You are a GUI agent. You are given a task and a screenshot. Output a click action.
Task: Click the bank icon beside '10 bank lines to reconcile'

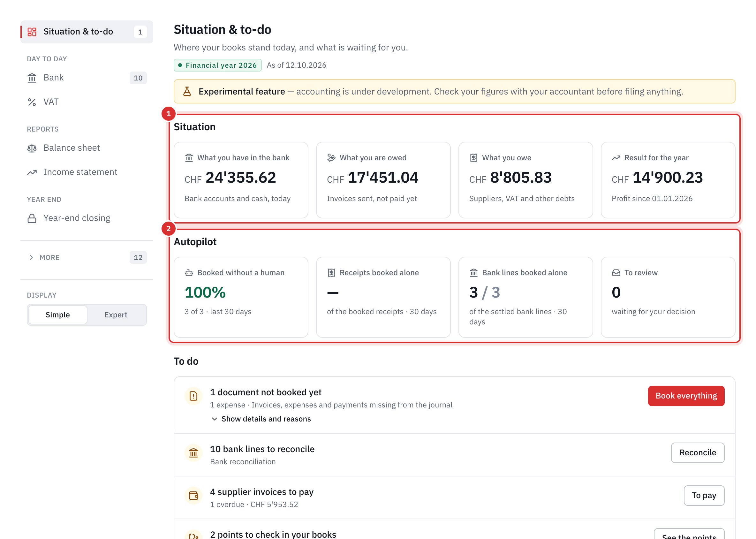pos(193,453)
